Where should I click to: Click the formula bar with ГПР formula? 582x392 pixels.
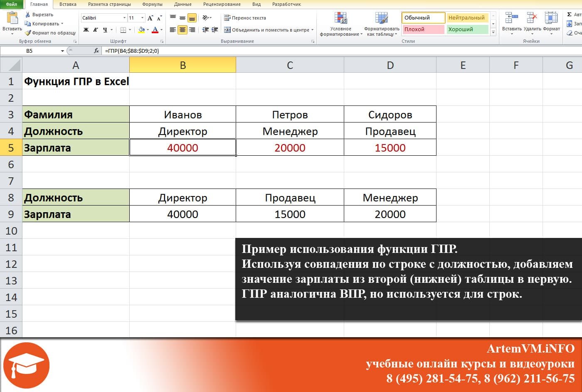pos(342,51)
